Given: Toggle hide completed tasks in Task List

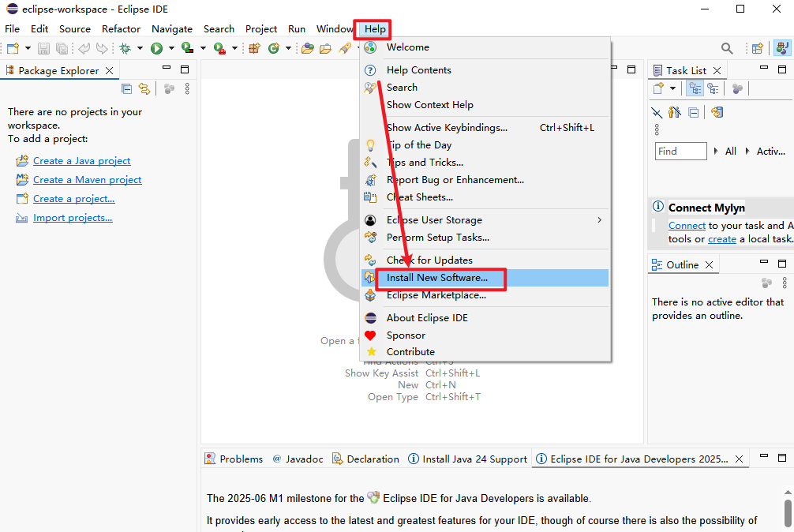Looking at the screenshot, I should tap(657, 112).
